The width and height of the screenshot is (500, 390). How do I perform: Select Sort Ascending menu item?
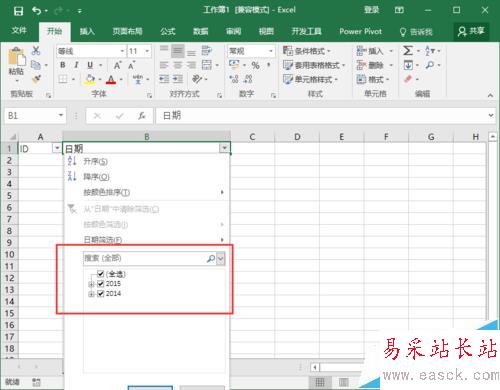tap(146, 161)
